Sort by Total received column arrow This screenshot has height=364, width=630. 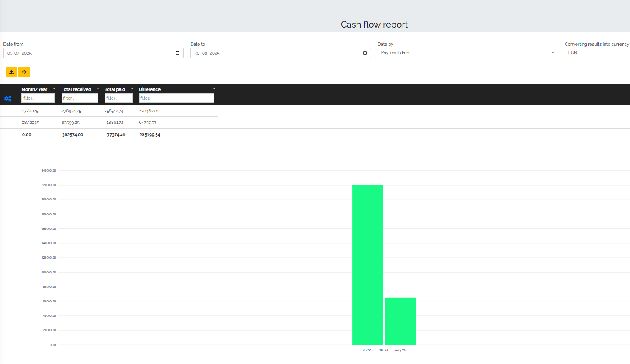click(x=98, y=89)
